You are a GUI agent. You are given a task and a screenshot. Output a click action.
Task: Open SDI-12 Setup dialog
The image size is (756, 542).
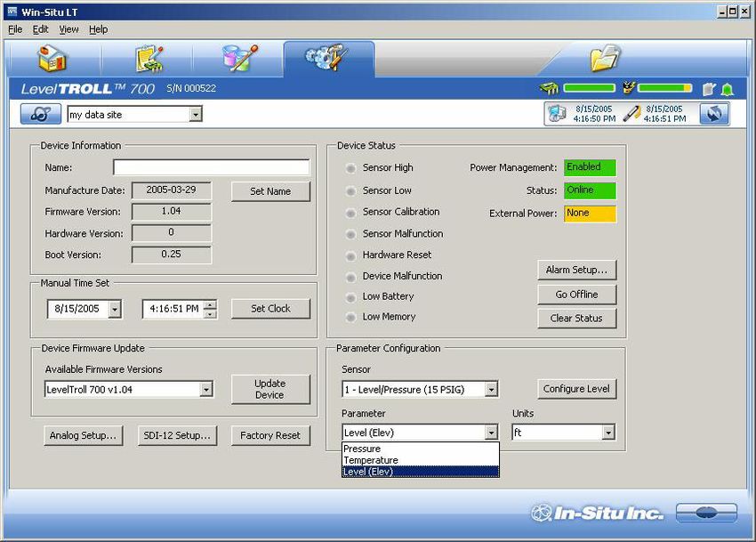(x=177, y=435)
